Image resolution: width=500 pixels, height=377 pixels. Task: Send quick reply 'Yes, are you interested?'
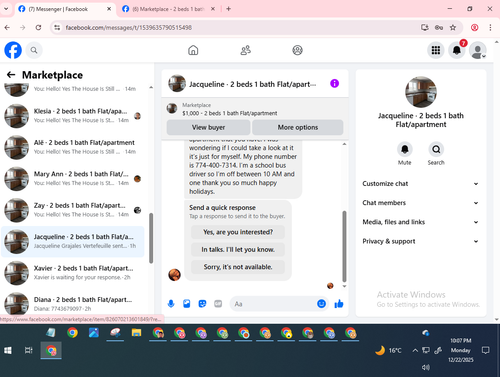coord(238,232)
